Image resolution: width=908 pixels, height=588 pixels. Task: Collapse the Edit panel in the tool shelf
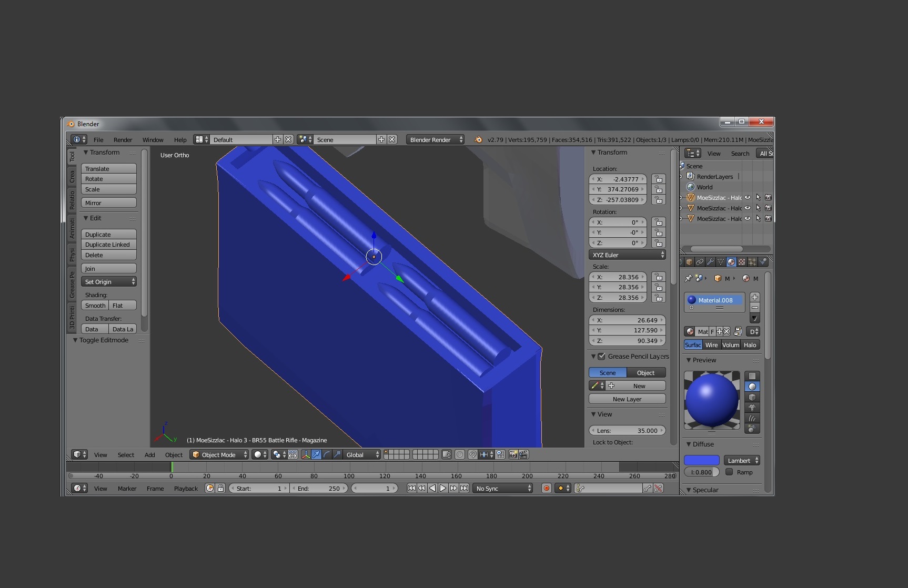[86, 218]
